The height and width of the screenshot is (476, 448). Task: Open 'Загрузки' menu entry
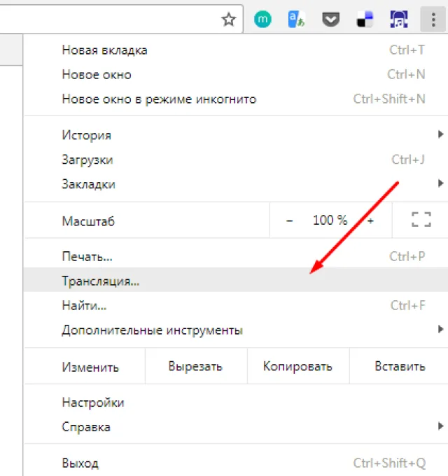click(x=236, y=160)
